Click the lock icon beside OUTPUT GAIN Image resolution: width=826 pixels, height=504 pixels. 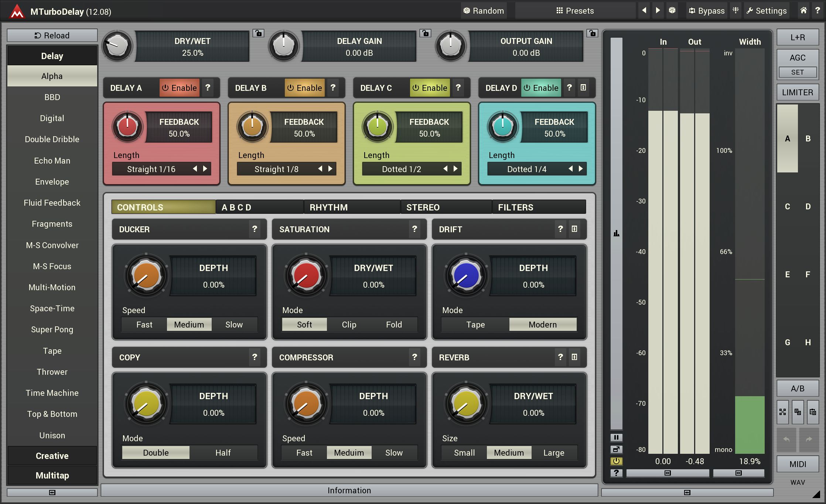(592, 33)
